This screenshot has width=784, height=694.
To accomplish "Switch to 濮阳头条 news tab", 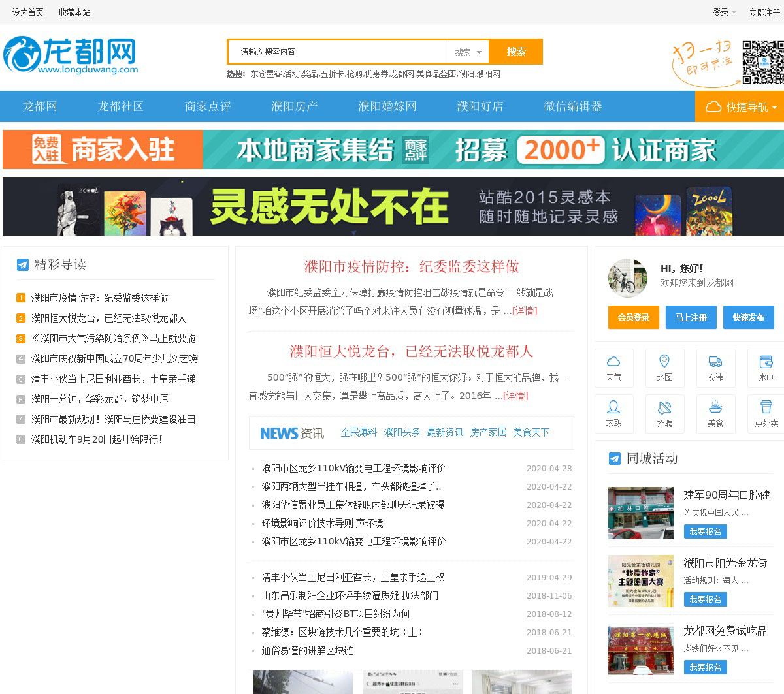I will point(402,432).
